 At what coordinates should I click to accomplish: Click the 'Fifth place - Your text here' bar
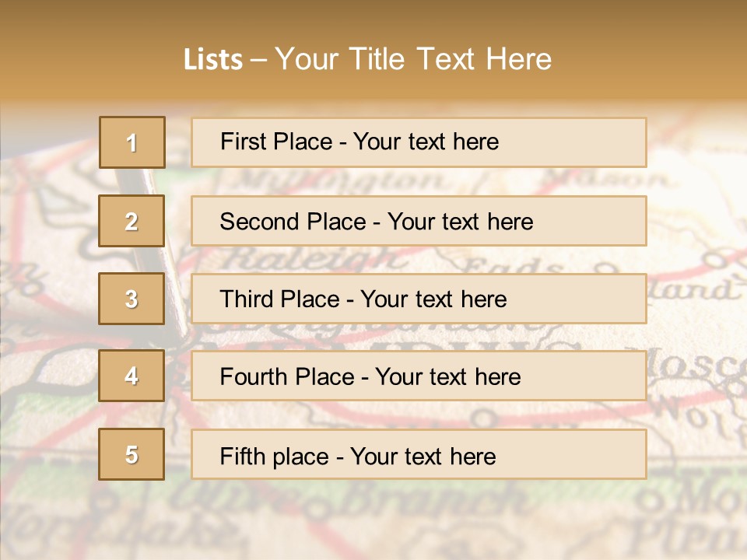point(419,454)
